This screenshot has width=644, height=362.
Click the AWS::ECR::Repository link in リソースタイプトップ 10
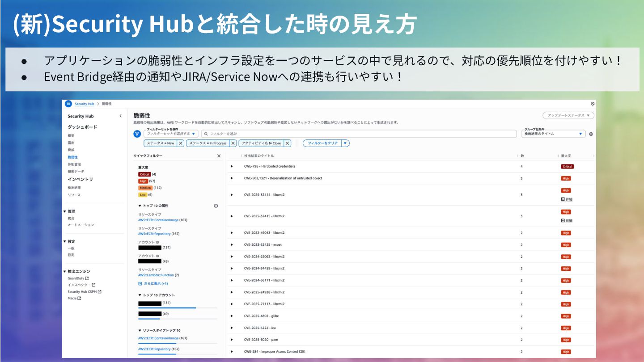coord(154,349)
